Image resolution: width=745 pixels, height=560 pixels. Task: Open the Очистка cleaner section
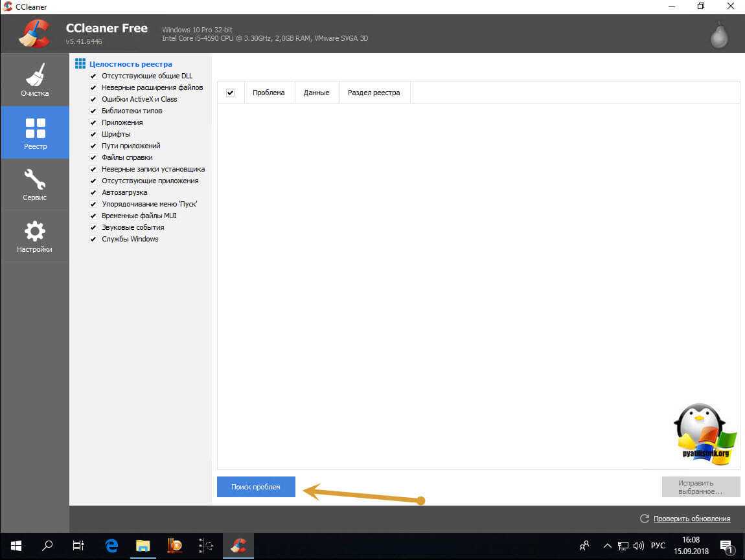click(34, 80)
